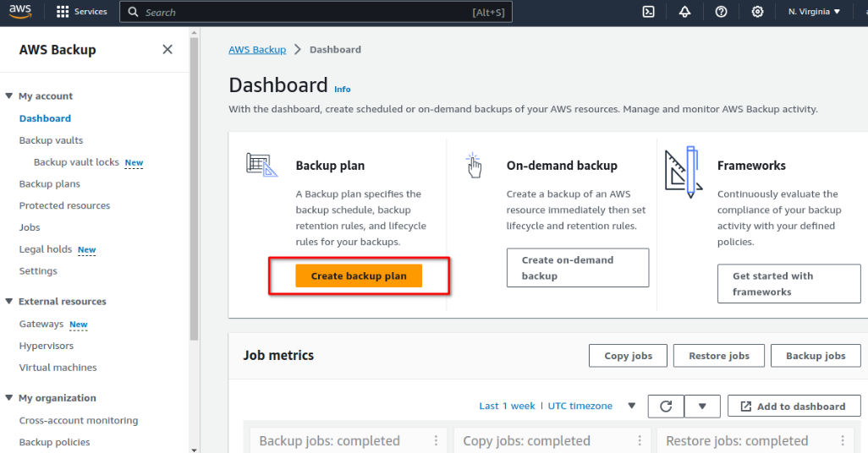Select Protected resources in sidebar

(64, 205)
